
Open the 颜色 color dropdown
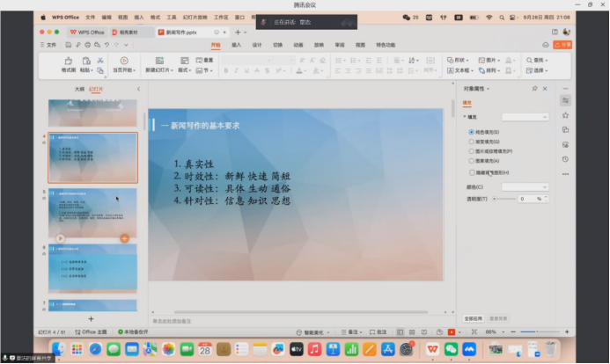pos(525,187)
